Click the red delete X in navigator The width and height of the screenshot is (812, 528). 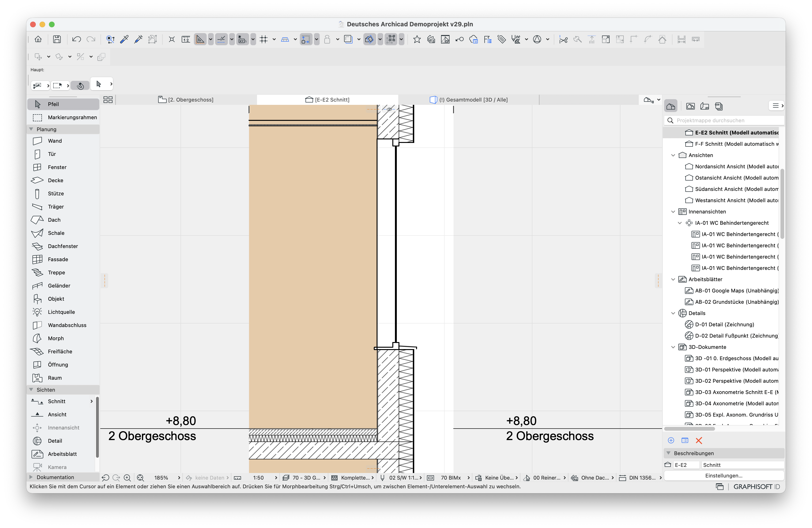(699, 440)
